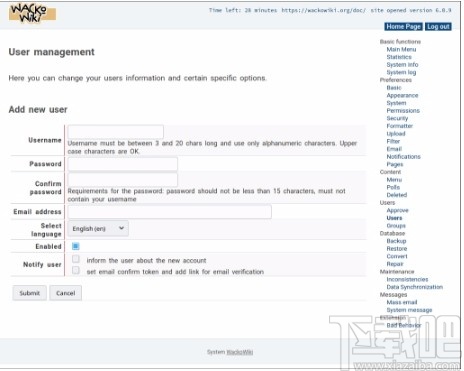Screen dimensions: 464x371
Task: Open Backup under Database
Action: click(x=396, y=241)
